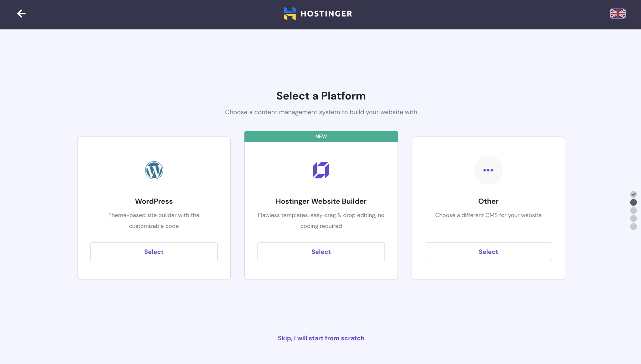This screenshot has width=641, height=364.
Task: Click the WordPress logo icon
Action: pyautogui.click(x=154, y=170)
